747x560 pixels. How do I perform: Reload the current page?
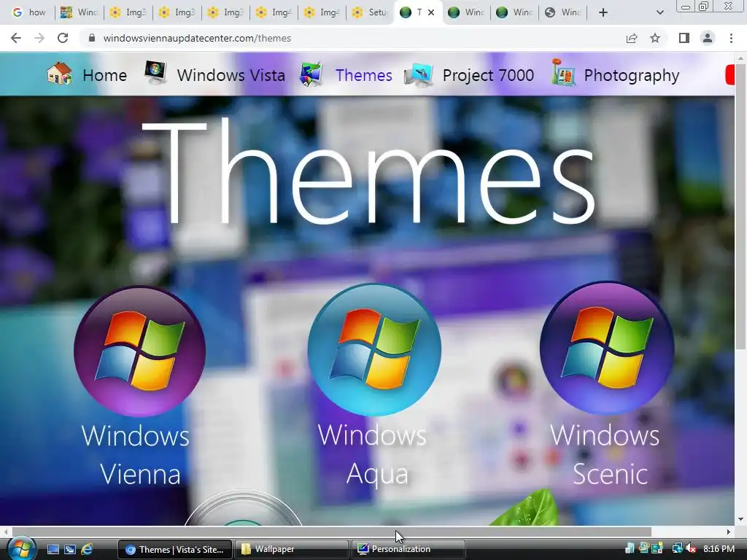[x=63, y=38]
